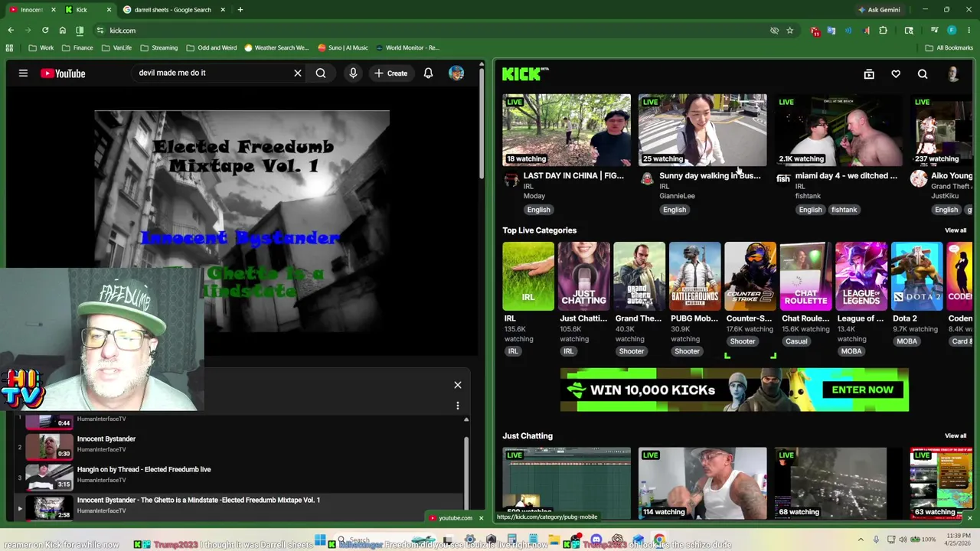980x551 pixels.
Task: Open miami day 4 stream thumbnail
Action: click(838, 129)
